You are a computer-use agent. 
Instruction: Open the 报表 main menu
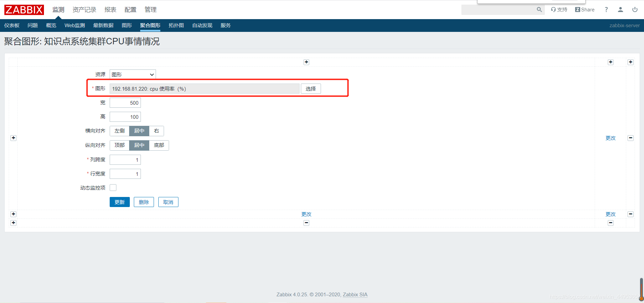pyautogui.click(x=110, y=10)
